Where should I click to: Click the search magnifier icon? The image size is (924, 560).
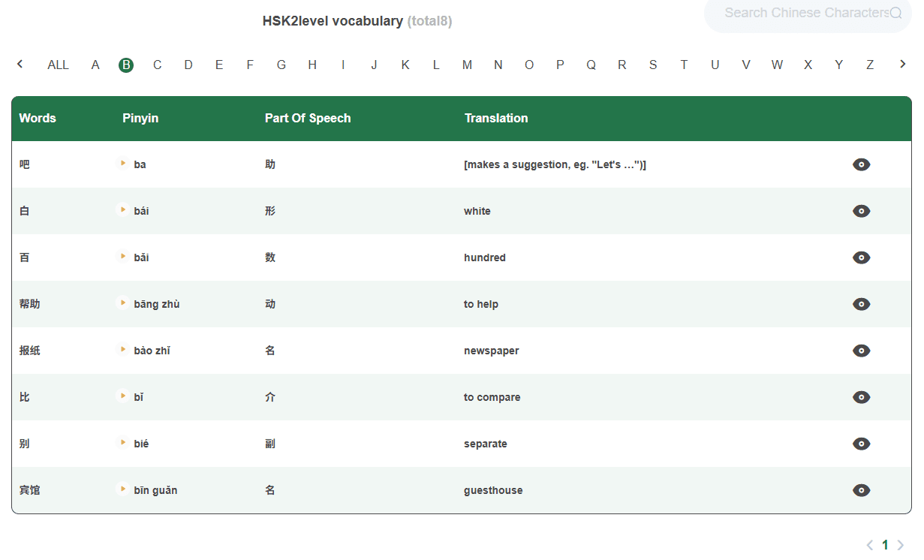click(x=896, y=12)
